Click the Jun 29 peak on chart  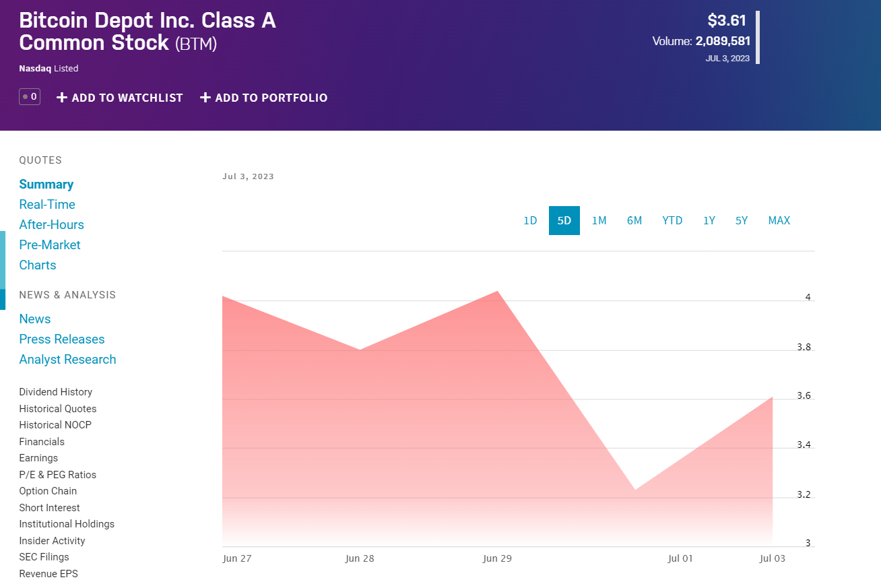pos(497,292)
